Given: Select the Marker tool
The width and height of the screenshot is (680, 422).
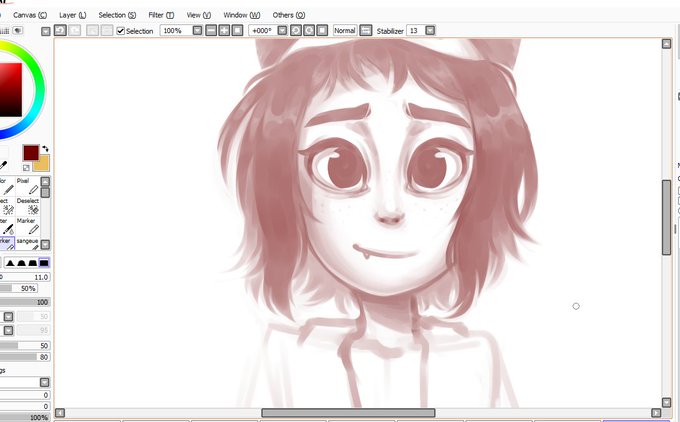Looking at the screenshot, I should [x=28, y=226].
